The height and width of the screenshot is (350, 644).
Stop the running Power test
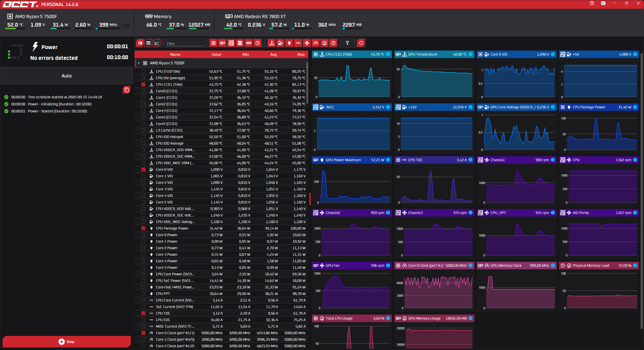(x=66, y=341)
